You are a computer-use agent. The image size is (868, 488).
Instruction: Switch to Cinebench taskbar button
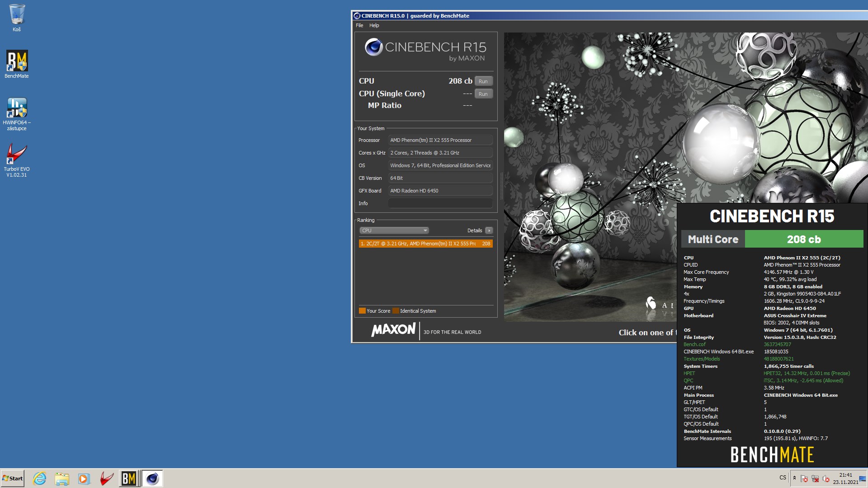152,479
